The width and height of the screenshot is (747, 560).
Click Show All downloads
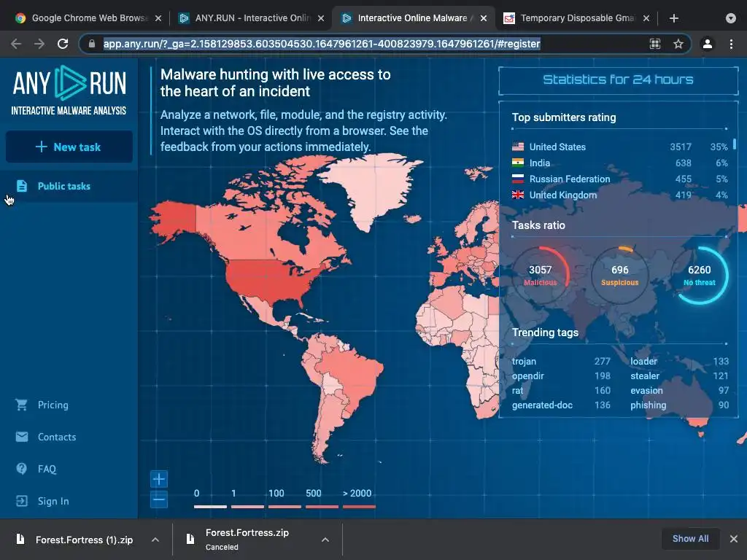690,539
